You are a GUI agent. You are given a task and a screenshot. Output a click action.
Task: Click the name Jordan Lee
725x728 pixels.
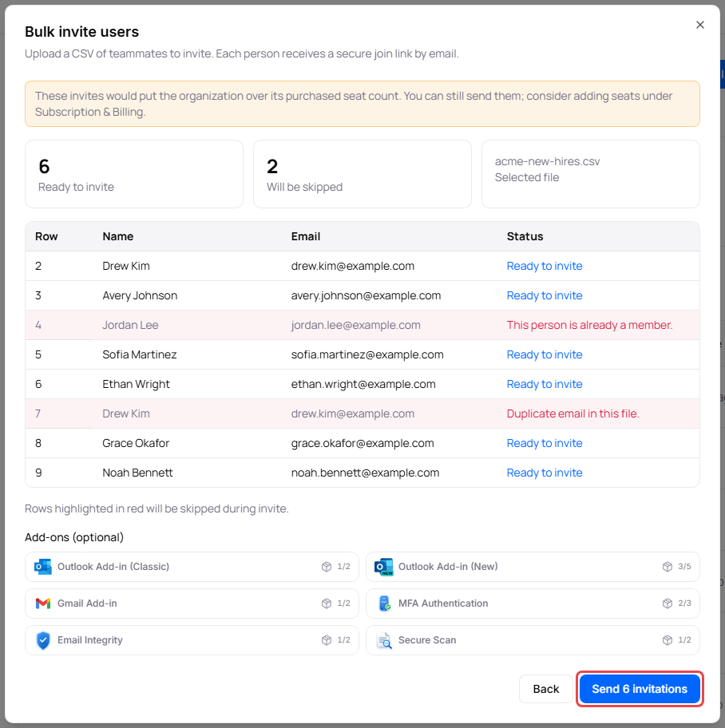(x=130, y=326)
